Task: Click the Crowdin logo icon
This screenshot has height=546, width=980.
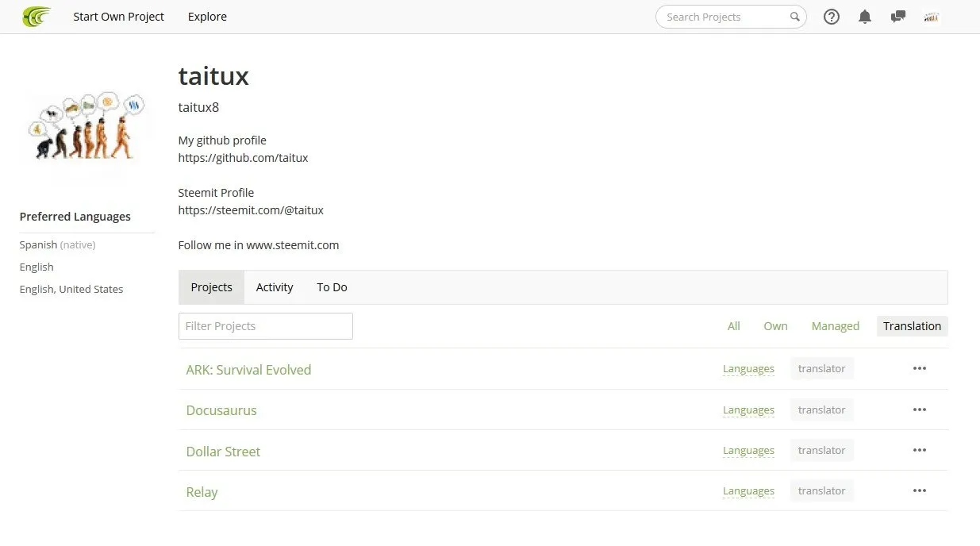Action: coord(37,16)
